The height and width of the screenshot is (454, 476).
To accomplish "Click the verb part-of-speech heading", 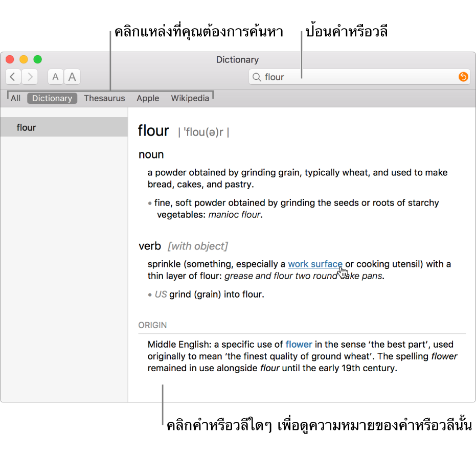I will click(150, 246).
